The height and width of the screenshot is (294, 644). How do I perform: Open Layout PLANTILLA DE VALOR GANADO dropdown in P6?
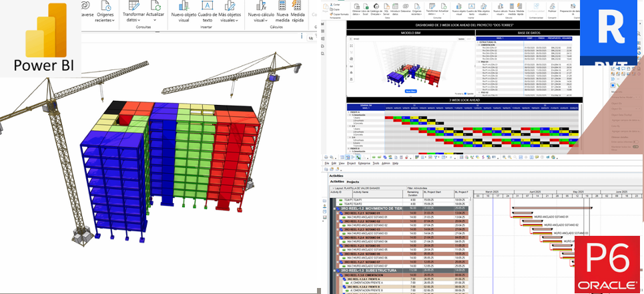pyautogui.click(x=356, y=188)
